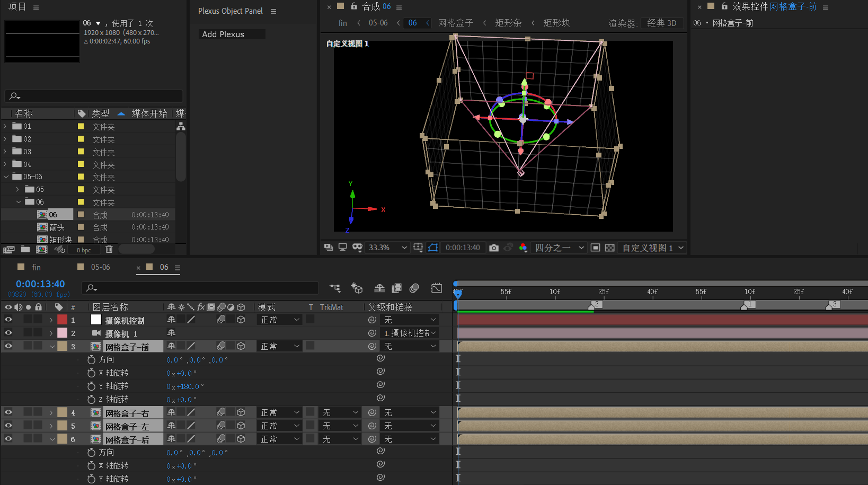Toggle the region of interest icon

[595, 248]
